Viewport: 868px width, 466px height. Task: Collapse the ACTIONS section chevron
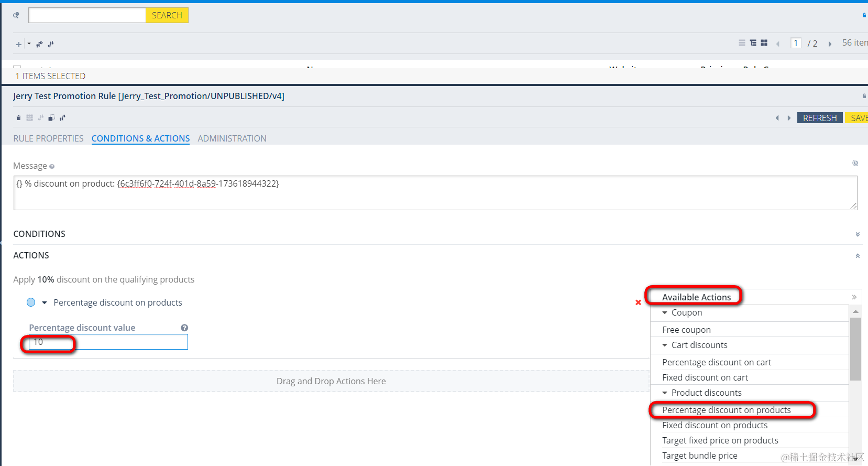(x=858, y=256)
